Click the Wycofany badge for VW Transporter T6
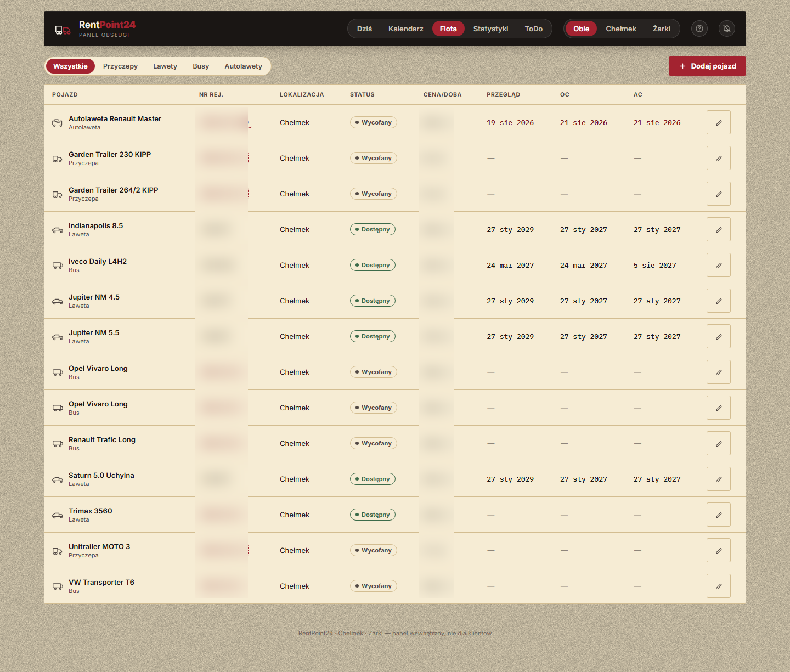This screenshot has height=672, width=790. pyautogui.click(x=374, y=586)
